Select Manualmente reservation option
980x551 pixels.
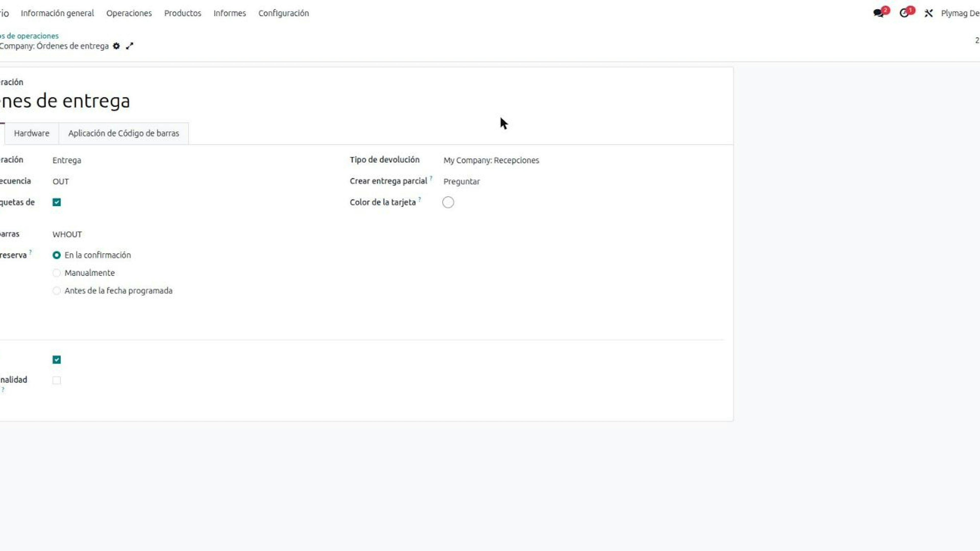(57, 273)
